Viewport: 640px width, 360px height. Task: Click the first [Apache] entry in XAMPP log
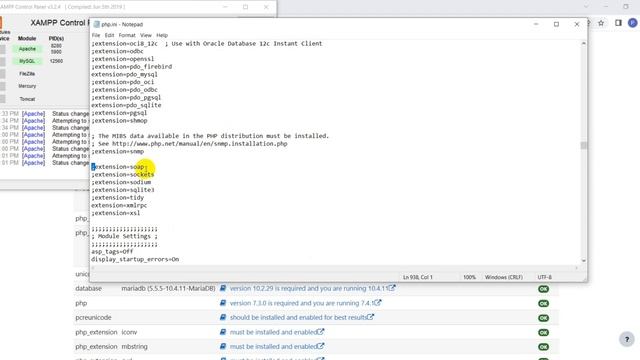click(x=33, y=114)
